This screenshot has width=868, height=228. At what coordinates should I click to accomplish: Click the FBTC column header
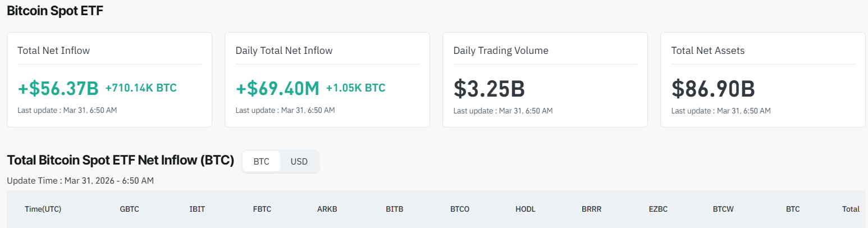(x=262, y=209)
